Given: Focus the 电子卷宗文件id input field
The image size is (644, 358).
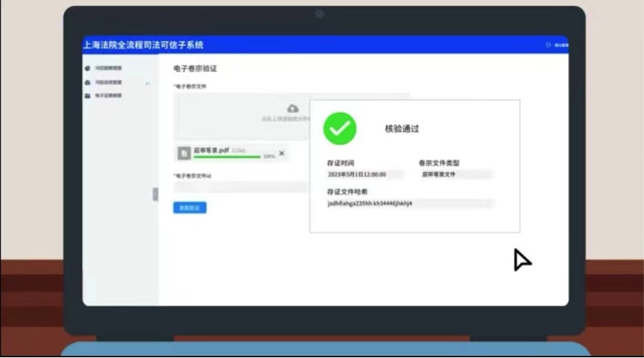Looking at the screenshot, I should (241, 187).
